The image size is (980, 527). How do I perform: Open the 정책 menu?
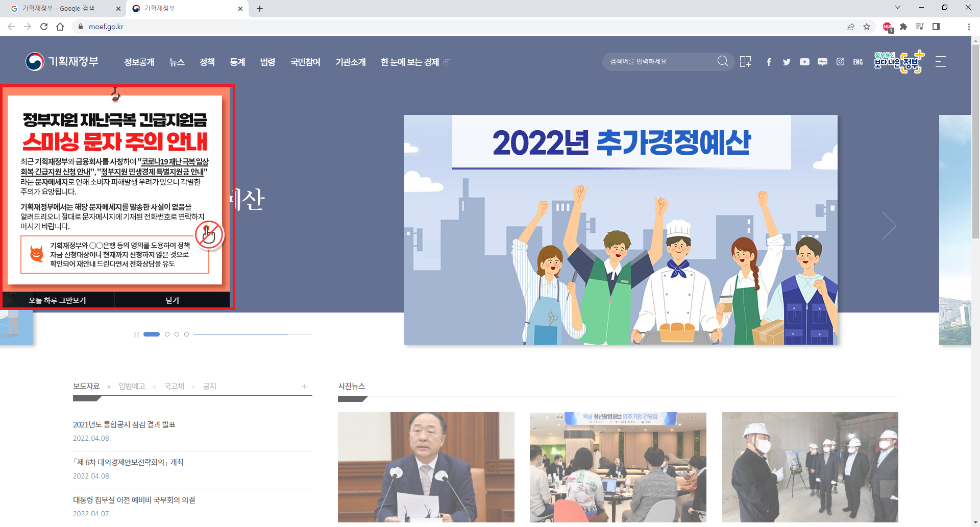point(207,62)
